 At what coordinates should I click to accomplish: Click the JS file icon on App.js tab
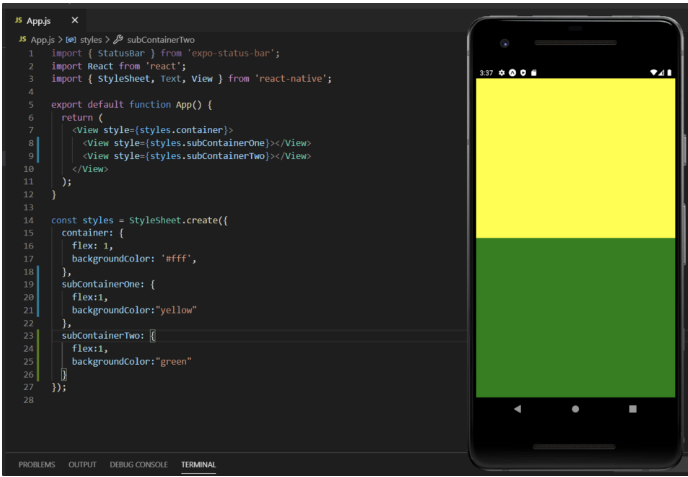(18, 21)
